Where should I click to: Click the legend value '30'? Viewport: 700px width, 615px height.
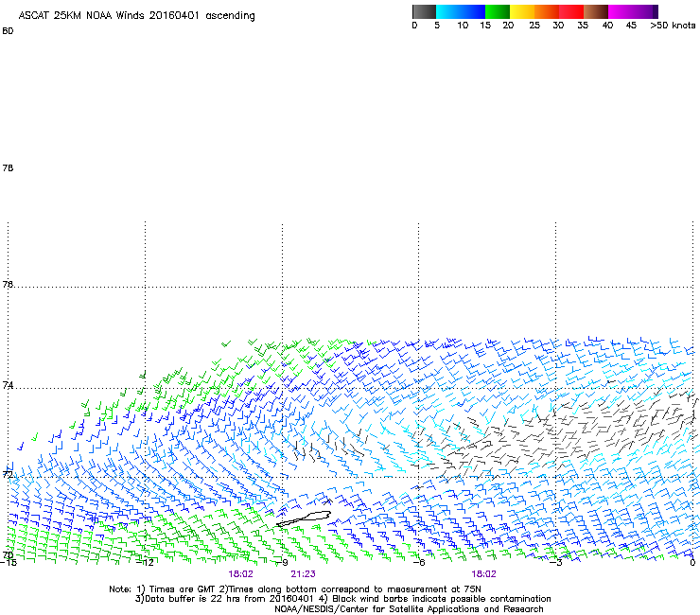point(558,26)
